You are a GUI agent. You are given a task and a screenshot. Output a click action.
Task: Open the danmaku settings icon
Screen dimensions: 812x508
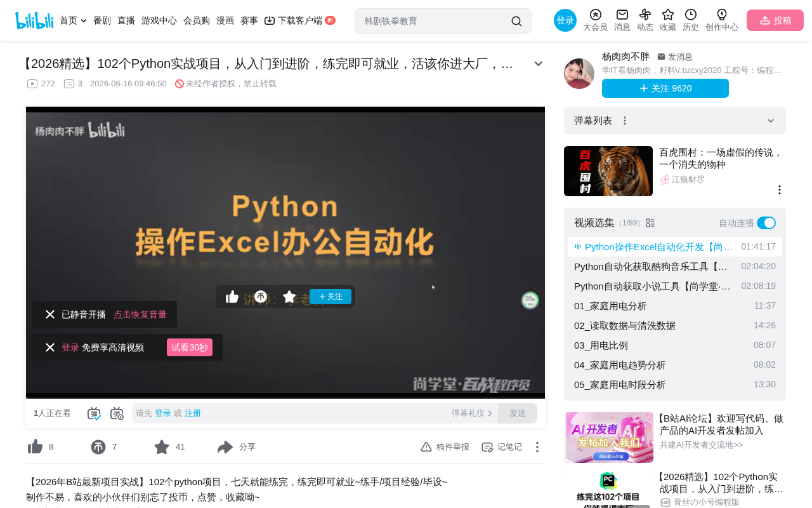click(117, 413)
